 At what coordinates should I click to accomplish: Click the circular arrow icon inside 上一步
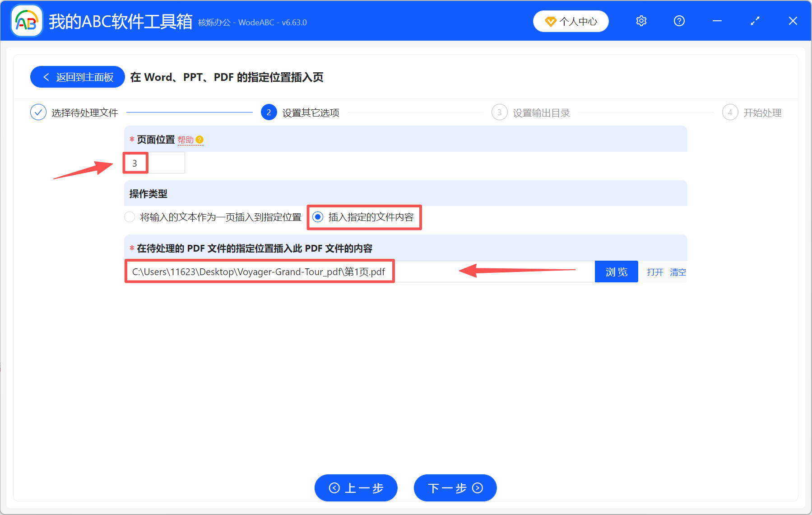point(334,488)
